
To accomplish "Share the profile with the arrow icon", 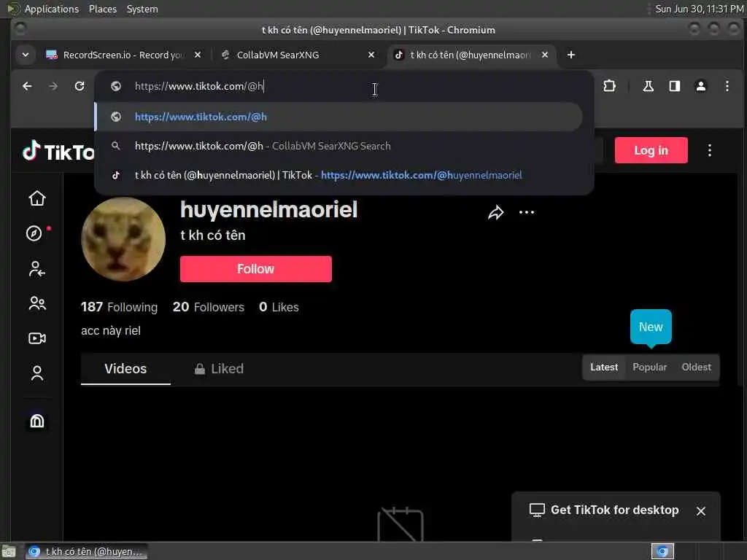I will pyautogui.click(x=495, y=212).
